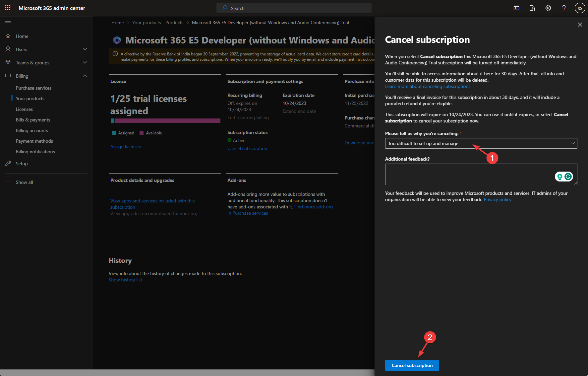This screenshot has width=588, height=376.
Task: Open the Privacy policy link
Action: click(498, 199)
